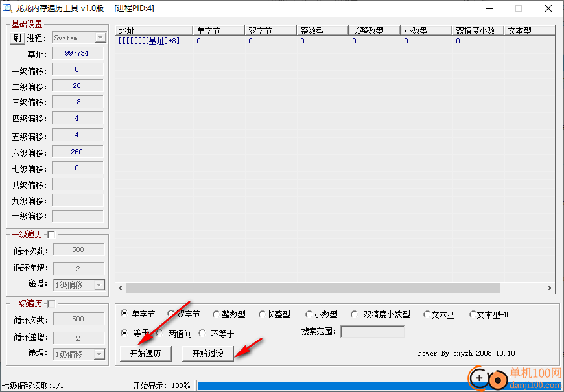
Task: Minimize the window
Action: coord(489,8)
